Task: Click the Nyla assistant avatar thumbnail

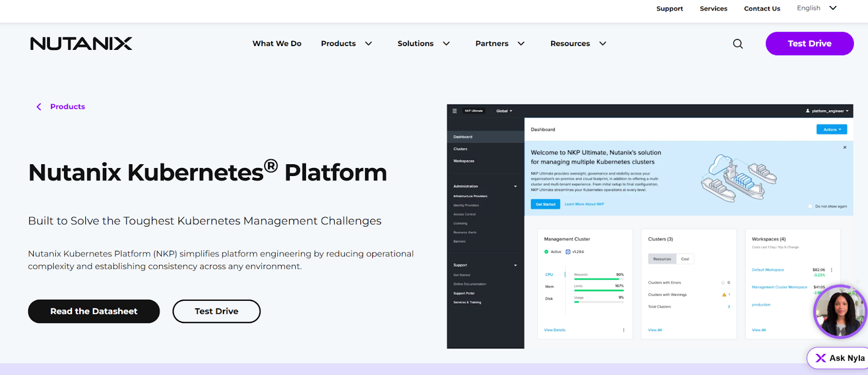Action: point(840,312)
